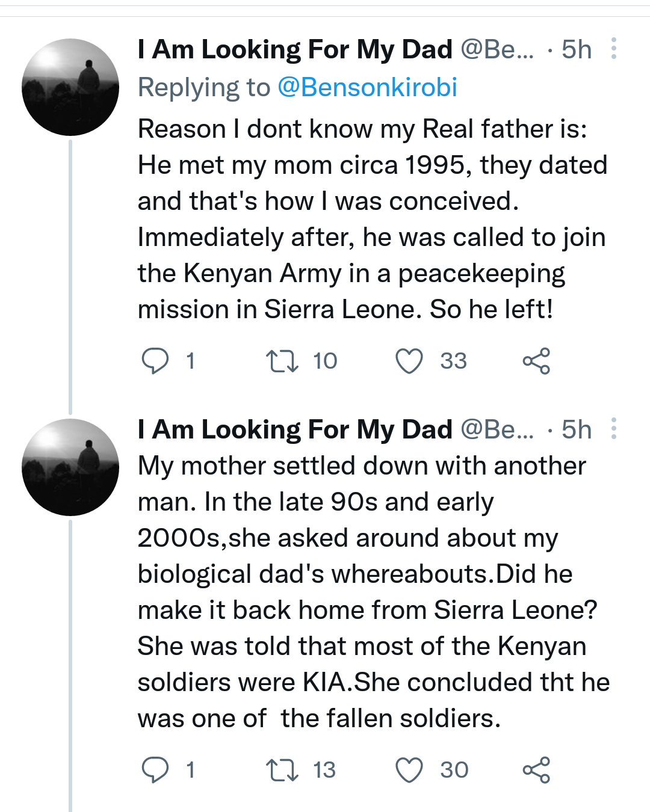Retweet the first tweet with 10 retweets
Screen dimensions: 650x812
[x=282, y=361]
